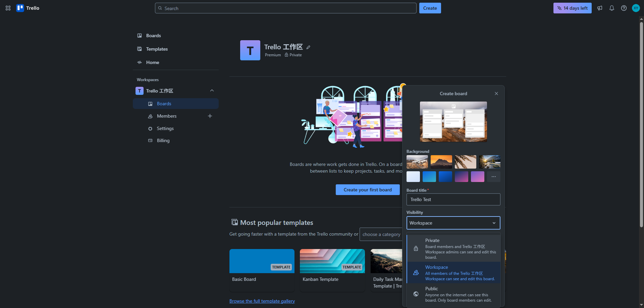
Task: Click the Trello 工作区 sidebar T avatar
Action: click(140, 91)
